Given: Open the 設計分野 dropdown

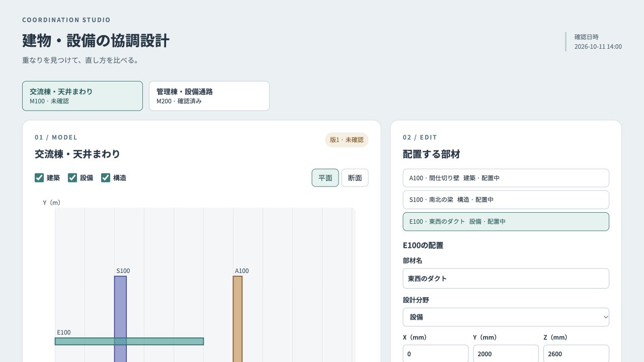Looking at the screenshot, I should (506, 317).
